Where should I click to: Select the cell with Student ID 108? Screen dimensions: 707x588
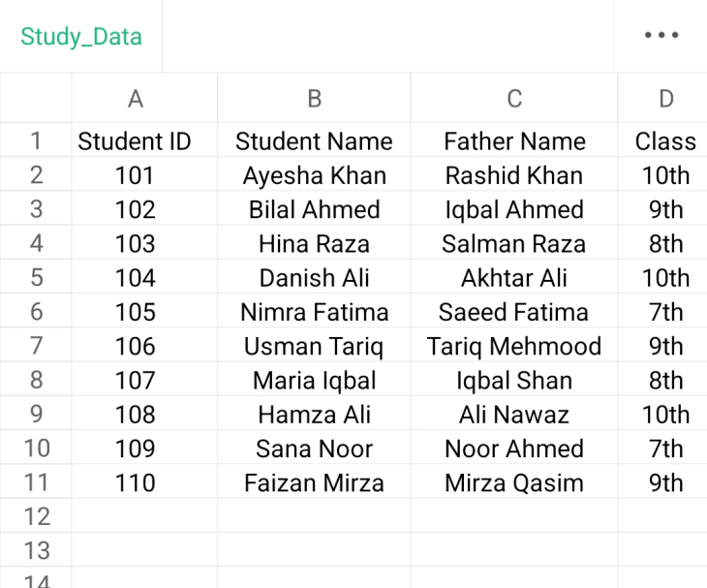tap(135, 415)
